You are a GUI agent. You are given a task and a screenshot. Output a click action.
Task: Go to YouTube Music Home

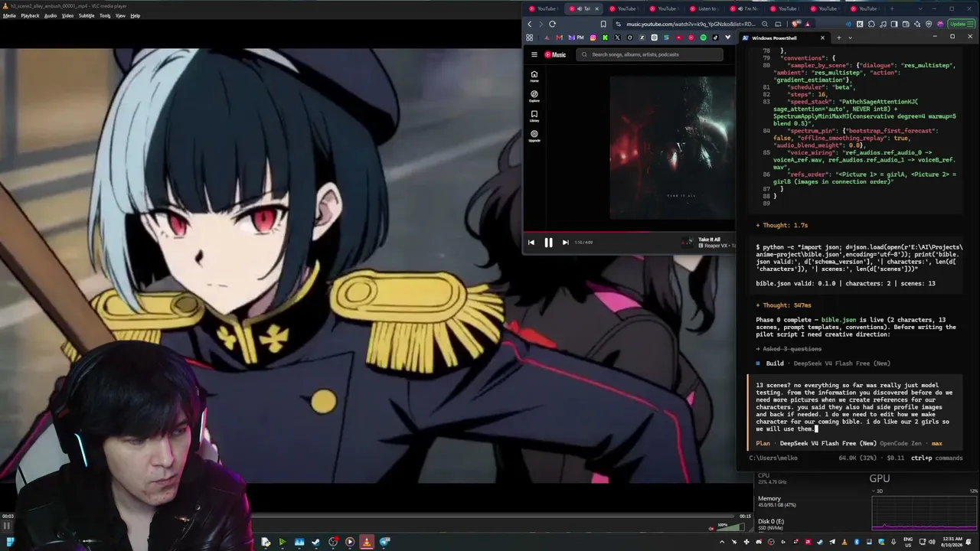pos(534,77)
